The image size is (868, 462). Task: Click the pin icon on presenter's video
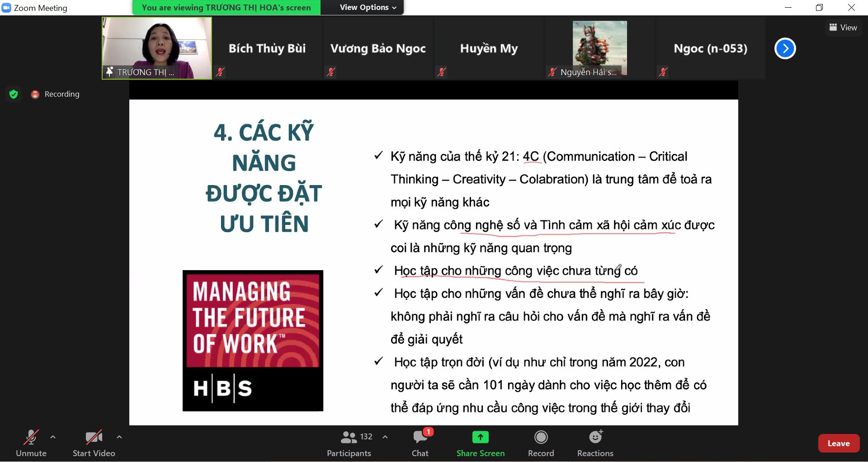[109, 71]
